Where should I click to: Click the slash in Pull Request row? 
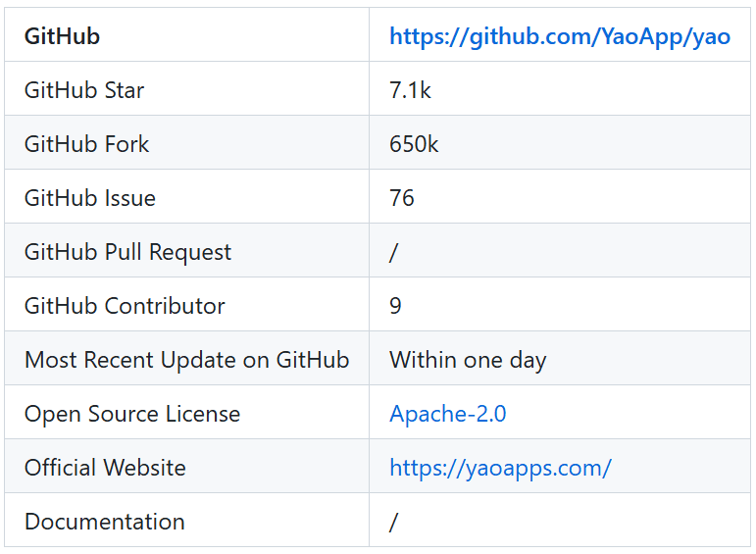click(394, 252)
